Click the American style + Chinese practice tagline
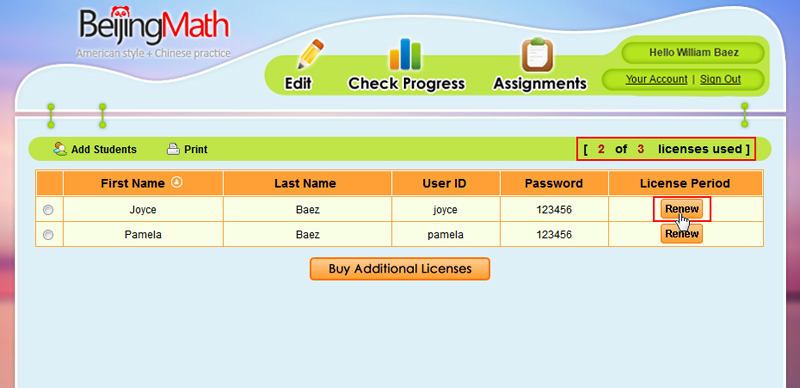 point(153,53)
